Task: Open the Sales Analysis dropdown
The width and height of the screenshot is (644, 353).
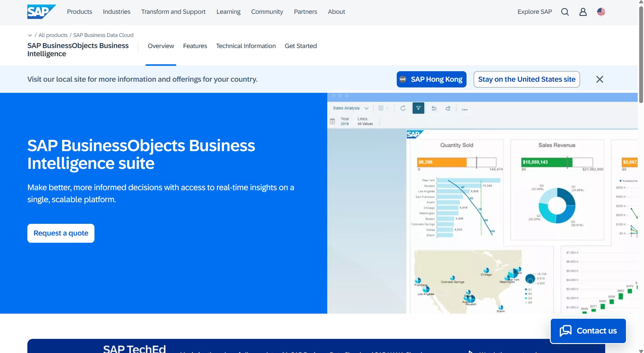Action: click(366, 108)
